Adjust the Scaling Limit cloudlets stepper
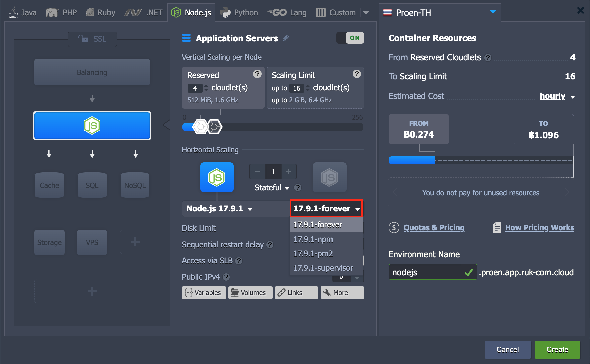590x364 pixels. click(308, 88)
